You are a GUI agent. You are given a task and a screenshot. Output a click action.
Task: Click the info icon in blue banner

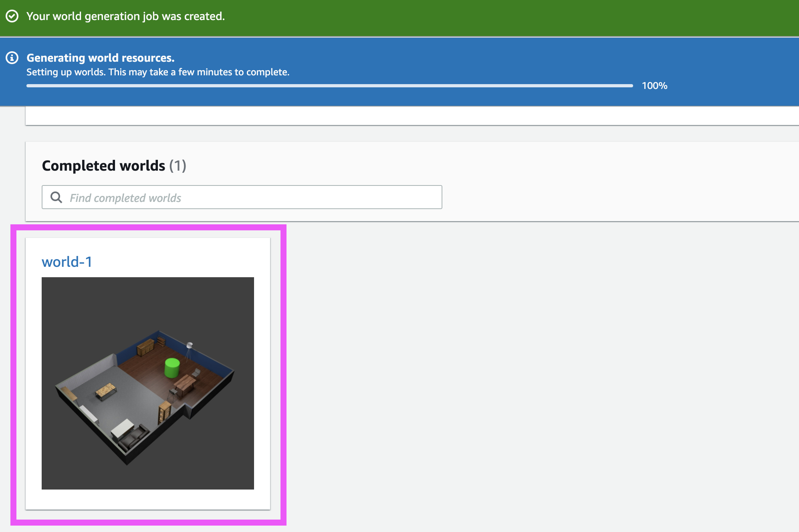[x=12, y=58]
